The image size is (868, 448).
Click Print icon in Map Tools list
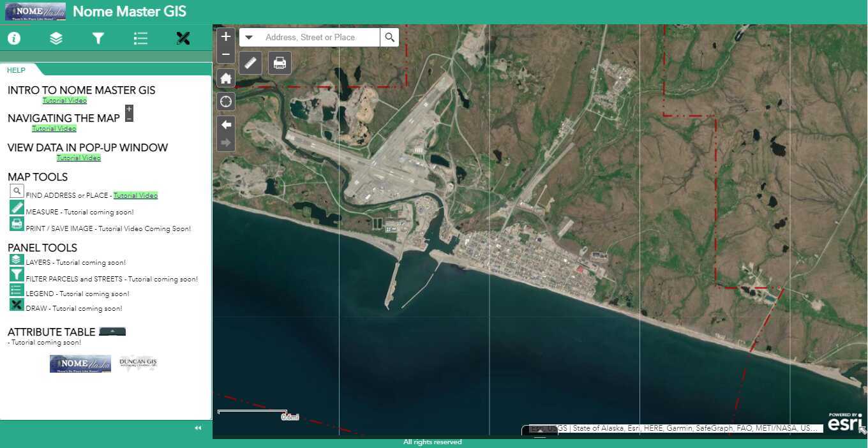[x=17, y=224]
